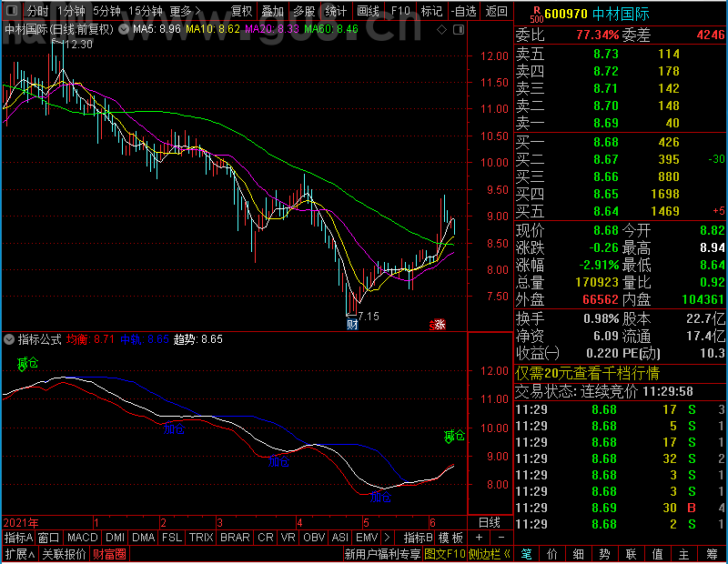This screenshot has height=564, width=728.
Task: Select 主 main tab
Action: pyautogui.click(x=684, y=554)
